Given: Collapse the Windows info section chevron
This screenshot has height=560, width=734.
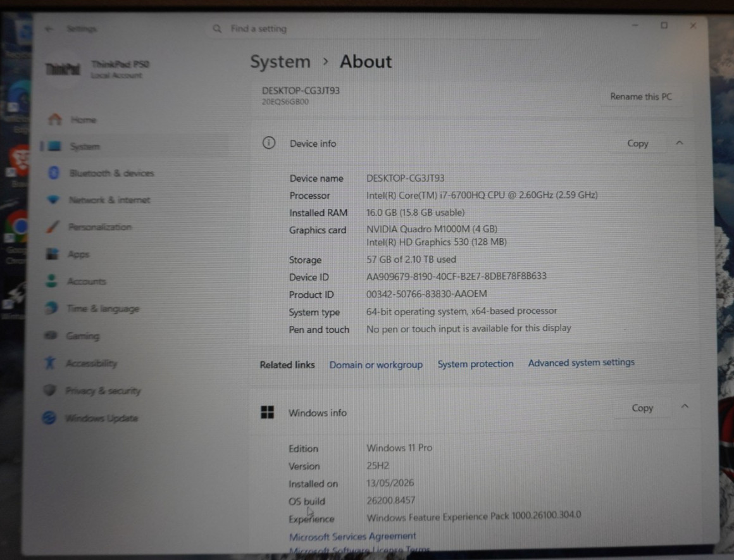Looking at the screenshot, I should click(685, 406).
